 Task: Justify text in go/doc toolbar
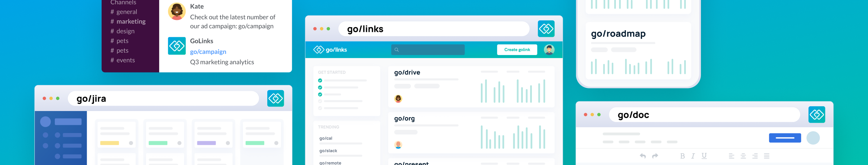click(x=767, y=156)
